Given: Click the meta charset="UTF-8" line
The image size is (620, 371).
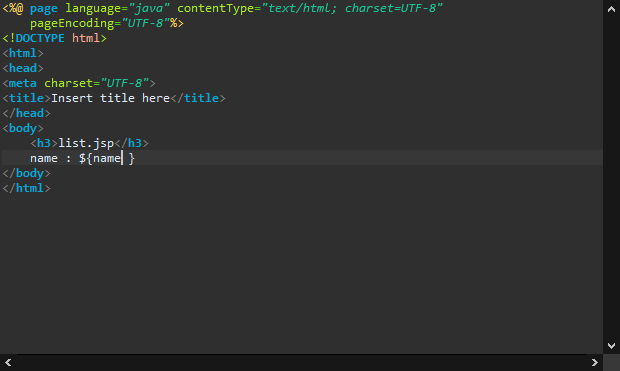Looking at the screenshot, I should (x=79, y=83).
